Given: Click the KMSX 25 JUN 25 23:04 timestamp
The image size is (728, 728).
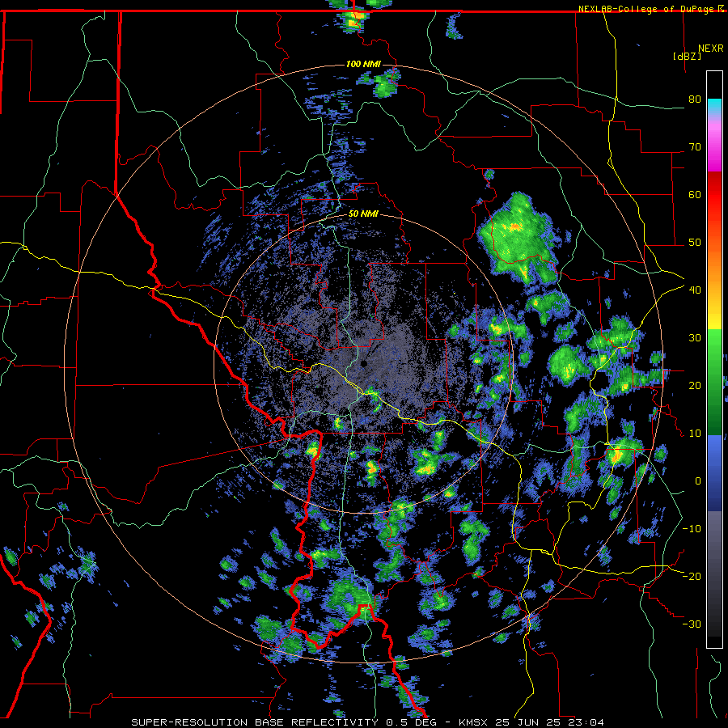Looking at the screenshot, I should (x=531, y=722).
